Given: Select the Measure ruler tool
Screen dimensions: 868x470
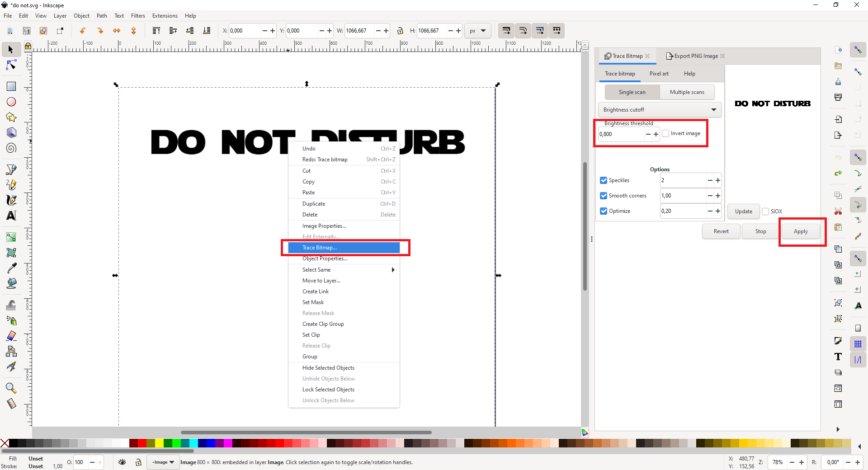Looking at the screenshot, I should click(11, 404).
